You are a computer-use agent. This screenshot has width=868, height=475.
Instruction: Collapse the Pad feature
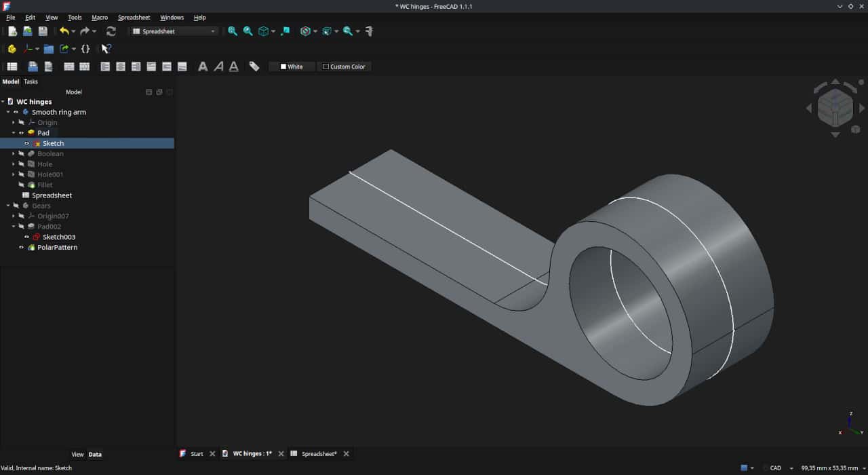pyautogui.click(x=14, y=133)
